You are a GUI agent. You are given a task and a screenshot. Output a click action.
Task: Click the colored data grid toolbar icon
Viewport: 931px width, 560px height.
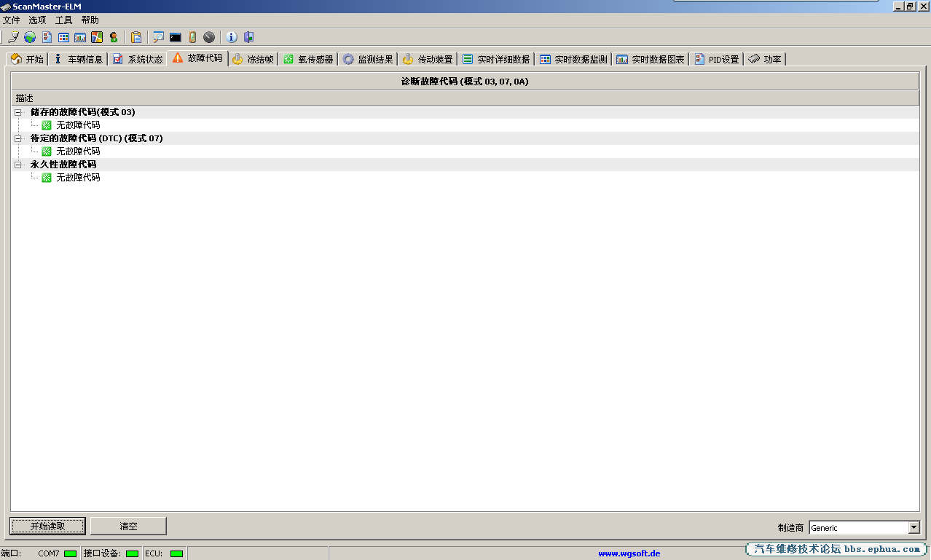coord(64,37)
